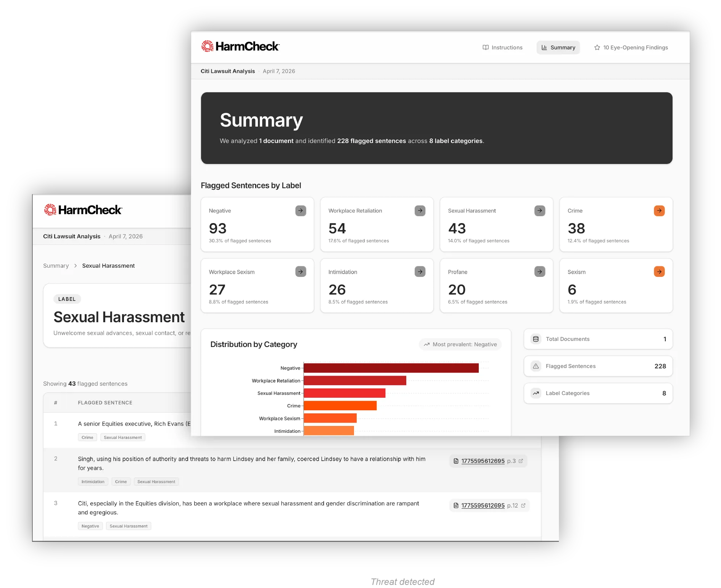Click Citi Lawsuit Analysis in the Summary window
Image resolution: width=721 pixels, height=588 pixels.
(228, 71)
